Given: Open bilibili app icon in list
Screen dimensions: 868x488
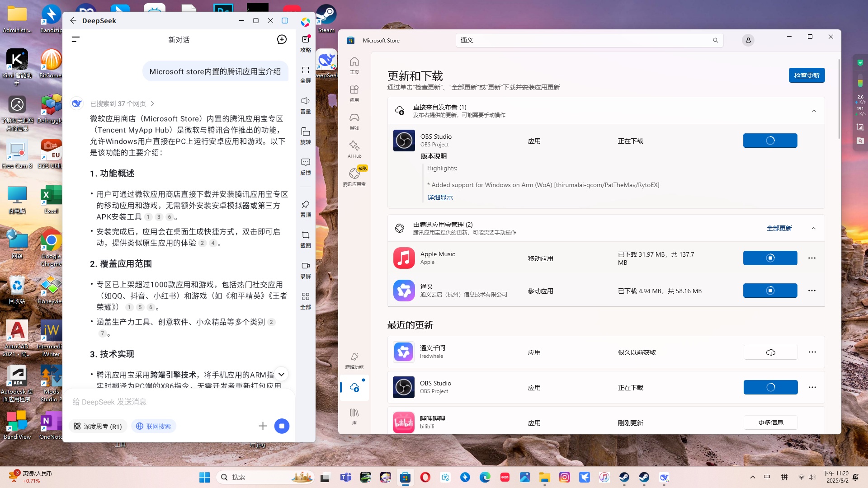Looking at the screenshot, I should click(404, 422).
